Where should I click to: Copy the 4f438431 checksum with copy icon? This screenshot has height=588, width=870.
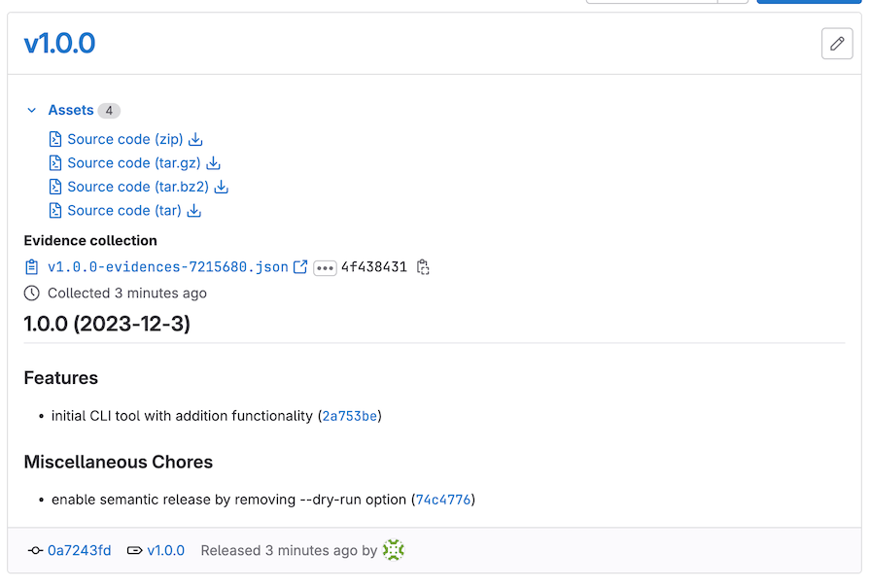[x=423, y=266]
